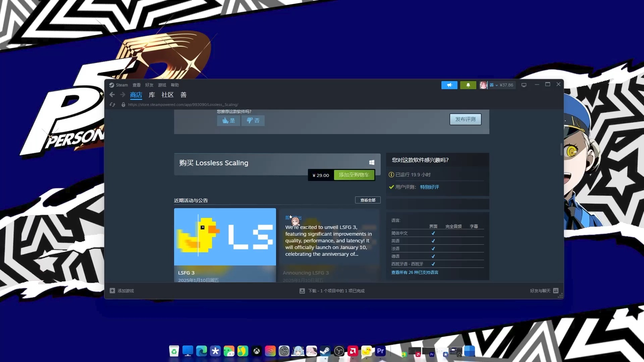Click the user profile avatar icon
Viewport: 644px width, 362px height.
tap(483, 84)
